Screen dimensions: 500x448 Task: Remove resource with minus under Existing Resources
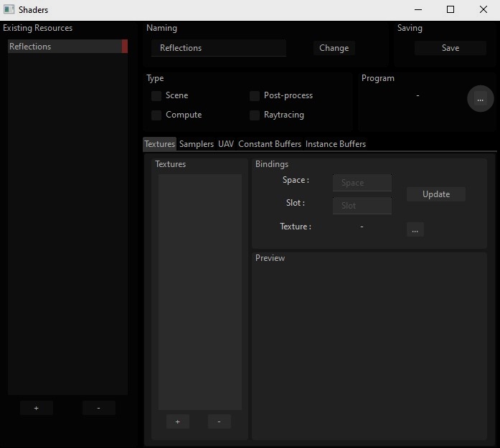(98, 408)
